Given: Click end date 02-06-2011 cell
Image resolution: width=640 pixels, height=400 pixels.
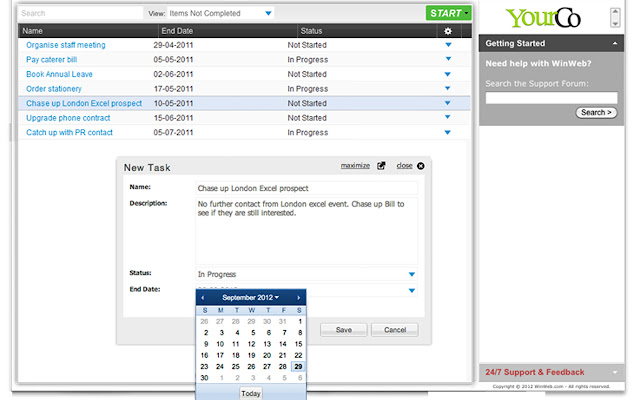Looking at the screenshot, I should click(x=173, y=74).
